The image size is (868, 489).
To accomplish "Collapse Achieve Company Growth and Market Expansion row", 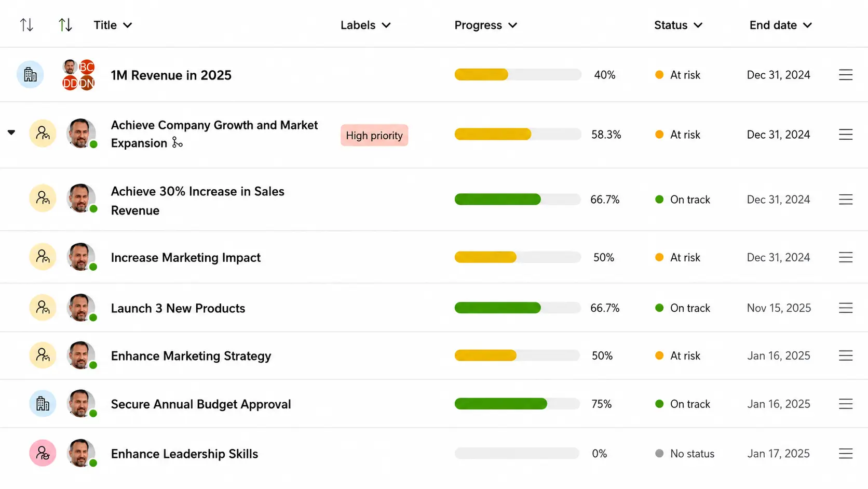I will pos(11,133).
